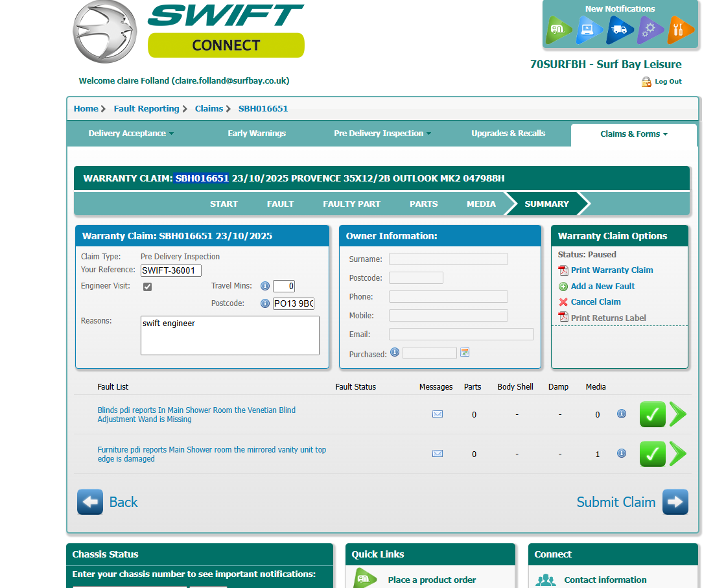Click Cancel Claim link
The width and height of the screenshot is (726, 588).
pos(596,302)
